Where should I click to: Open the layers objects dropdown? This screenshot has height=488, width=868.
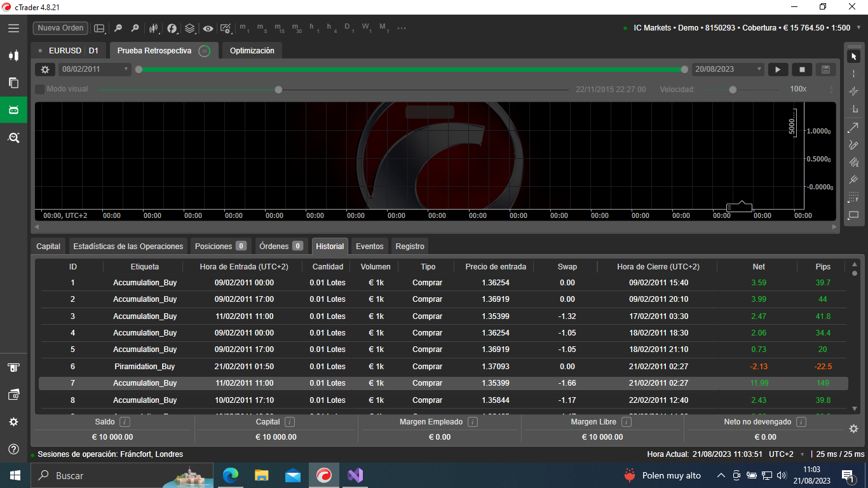pyautogui.click(x=190, y=28)
